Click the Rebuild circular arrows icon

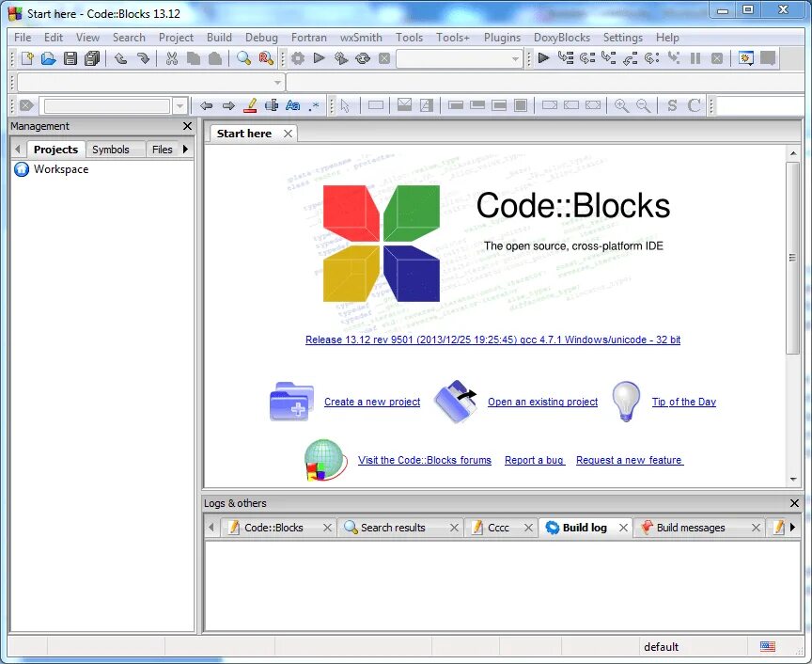363,58
